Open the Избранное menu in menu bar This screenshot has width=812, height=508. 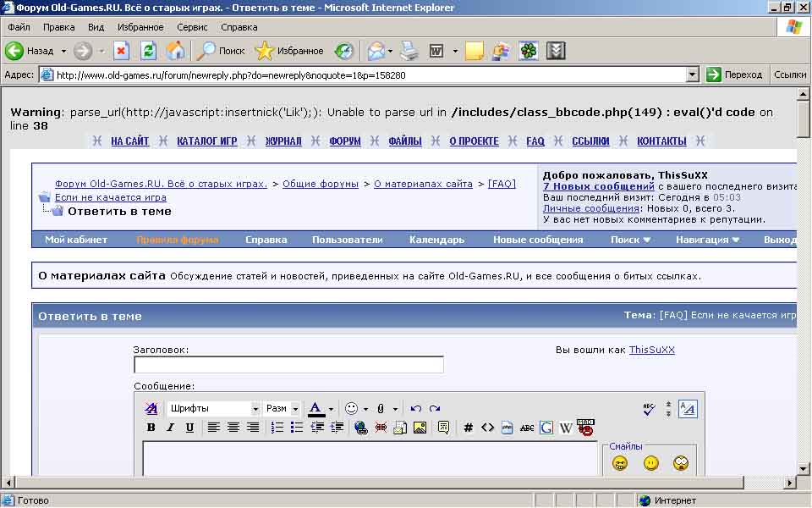tap(140, 27)
